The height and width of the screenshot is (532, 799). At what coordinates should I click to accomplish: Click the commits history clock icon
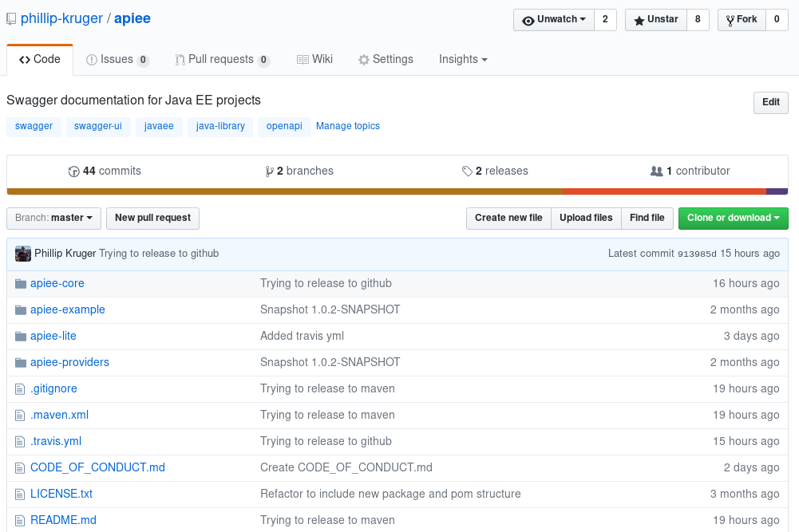click(74, 171)
